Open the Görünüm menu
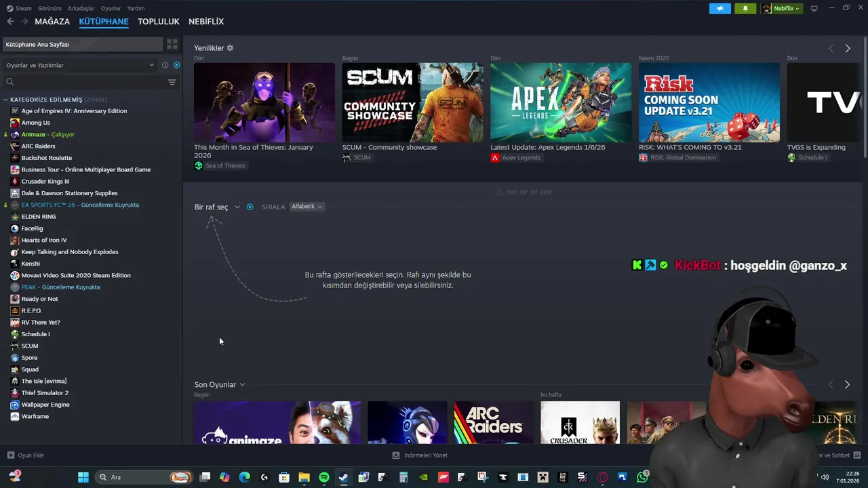 pos(50,8)
